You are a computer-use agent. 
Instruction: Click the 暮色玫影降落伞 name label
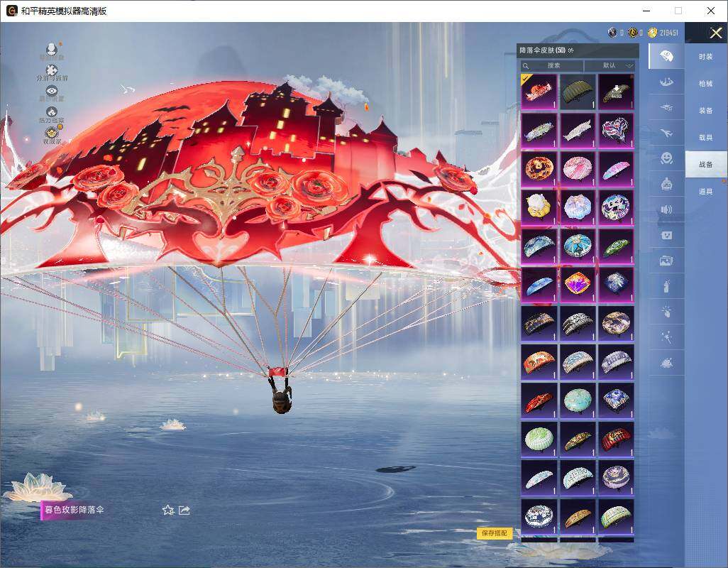point(74,510)
